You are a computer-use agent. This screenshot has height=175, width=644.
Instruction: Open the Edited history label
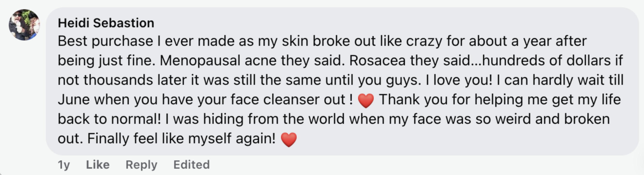(191, 165)
